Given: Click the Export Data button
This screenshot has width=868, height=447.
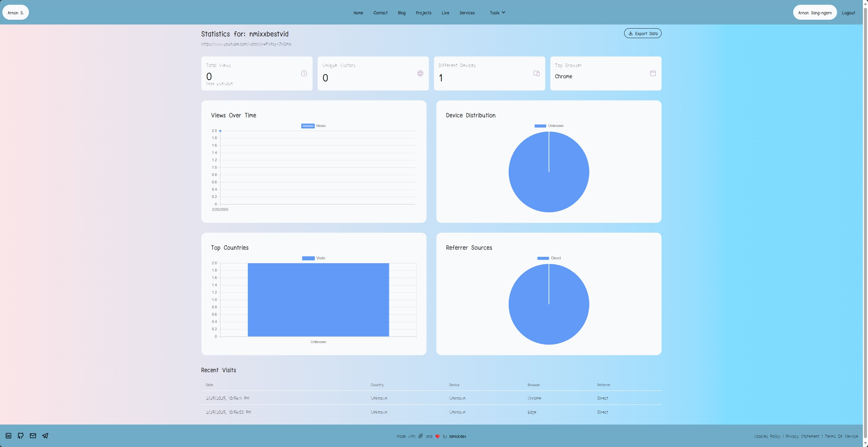Looking at the screenshot, I should (642, 33).
